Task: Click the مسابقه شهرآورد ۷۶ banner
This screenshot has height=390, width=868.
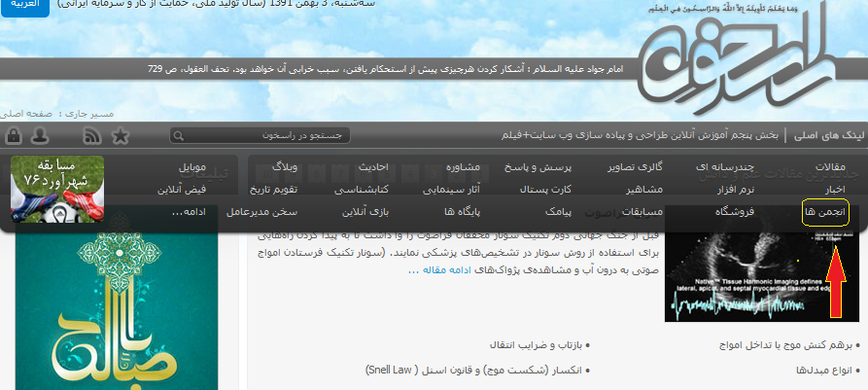Action: tap(57, 189)
